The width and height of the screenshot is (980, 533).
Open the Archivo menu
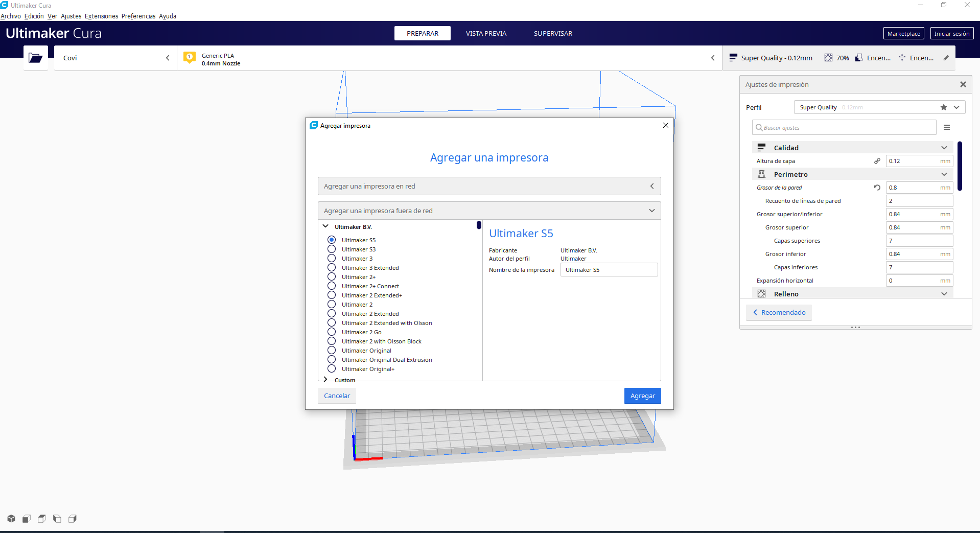[11, 16]
